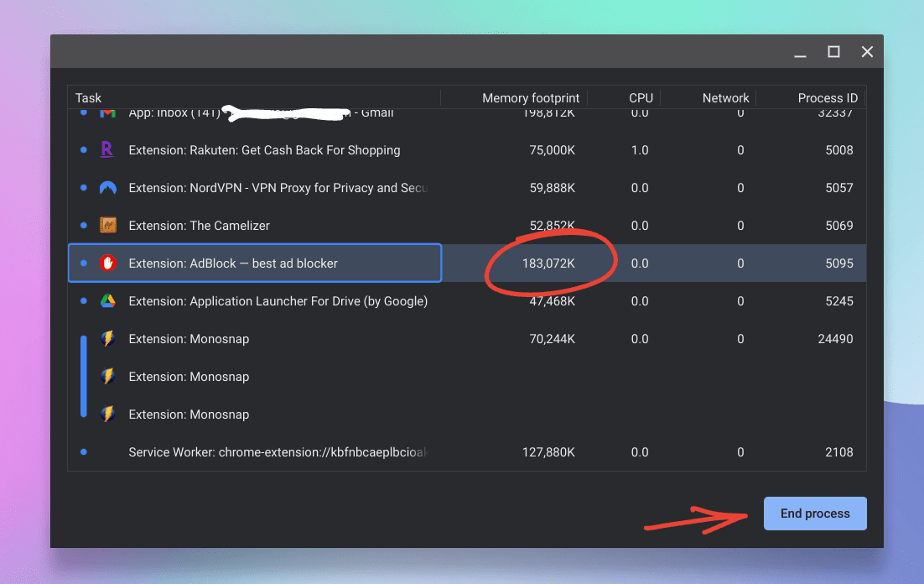Click the Rakuten extension icon
This screenshot has width=924, height=584.
click(x=106, y=150)
